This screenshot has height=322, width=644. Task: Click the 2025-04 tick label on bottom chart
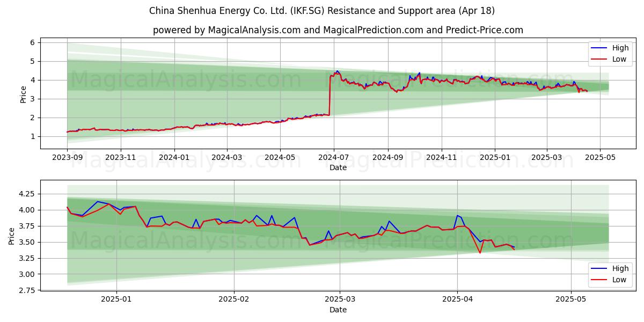(457, 301)
